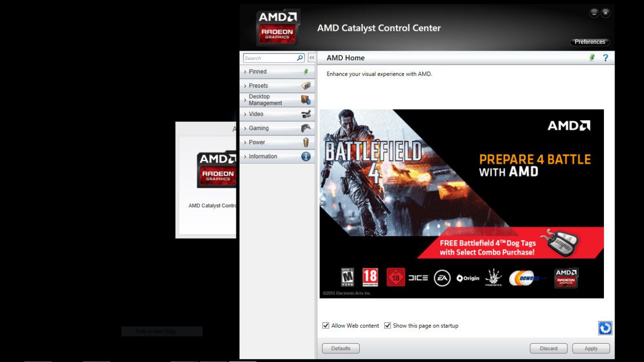Pin this page using header pin icon

pos(592,58)
